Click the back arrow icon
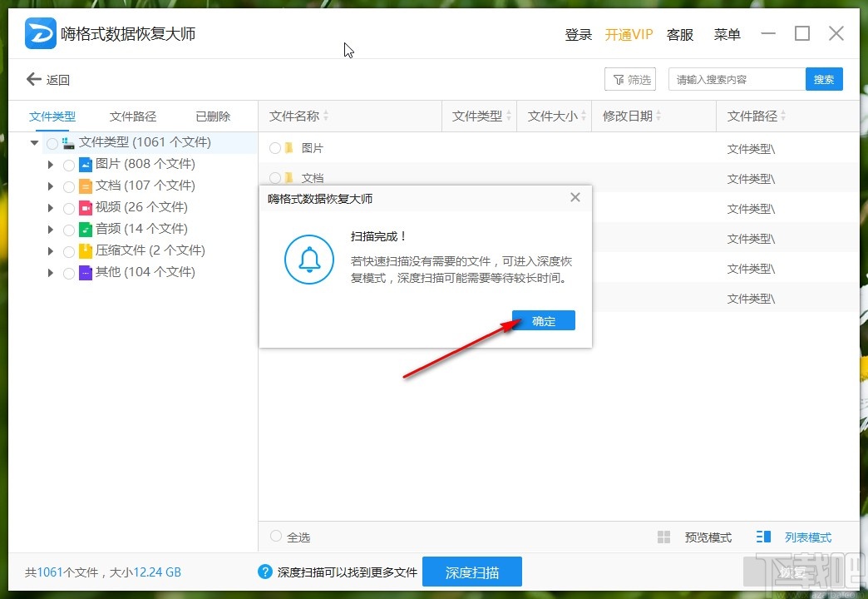The width and height of the screenshot is (868, 599). coord(34,79)
